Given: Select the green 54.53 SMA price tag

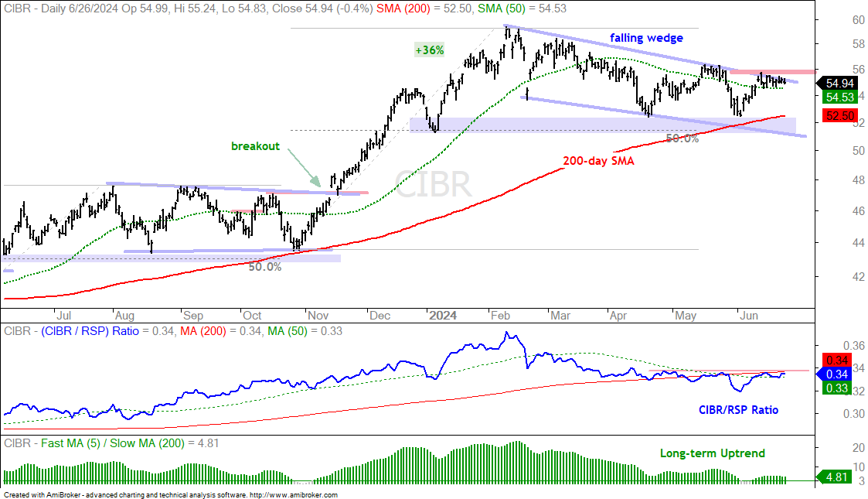Looking at the screenshot, I should pyautogui.click(x=839, y=97).
